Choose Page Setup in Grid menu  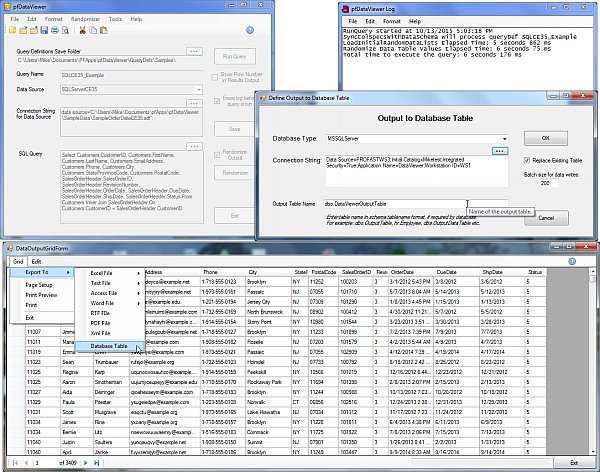[42, 285]
